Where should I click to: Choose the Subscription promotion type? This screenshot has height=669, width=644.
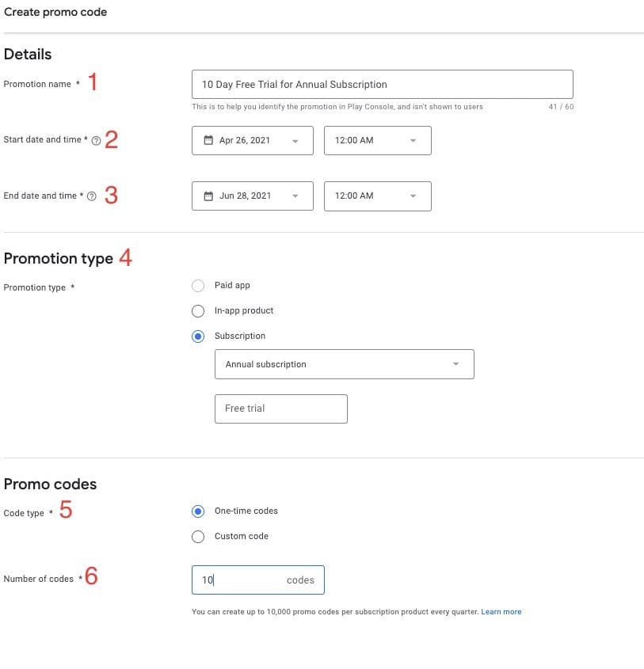pos(198,336)
